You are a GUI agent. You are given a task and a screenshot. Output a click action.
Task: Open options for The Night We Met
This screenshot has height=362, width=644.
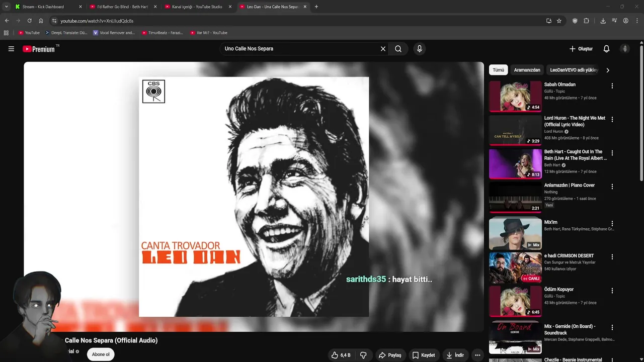coord(612,120)
